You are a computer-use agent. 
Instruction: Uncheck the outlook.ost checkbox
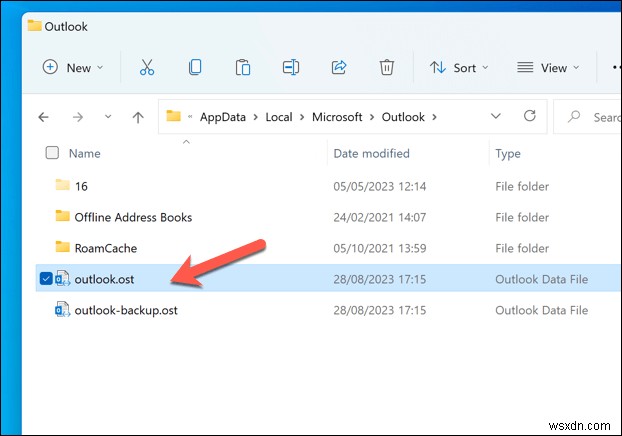pos(46,279)
